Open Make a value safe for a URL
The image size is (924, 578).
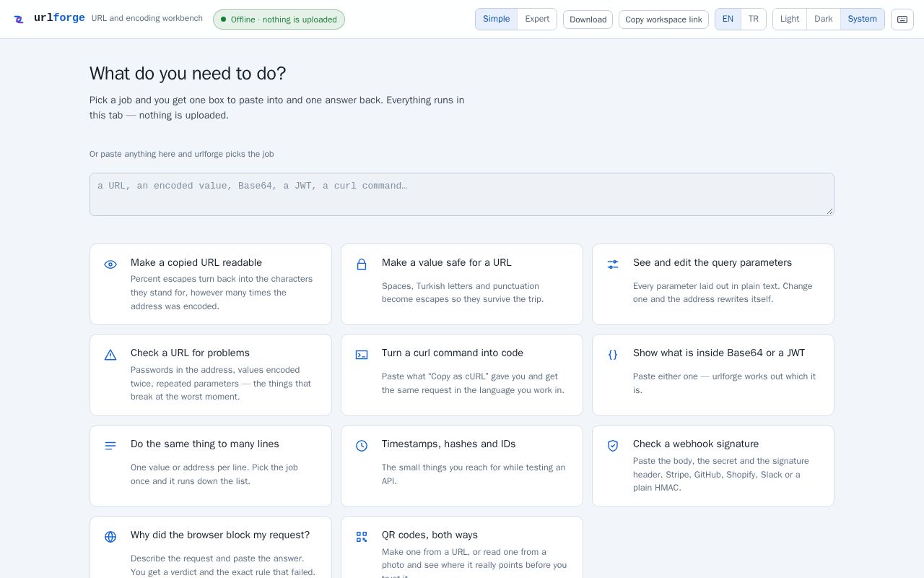pyautogui.click(x=462, y=284)
